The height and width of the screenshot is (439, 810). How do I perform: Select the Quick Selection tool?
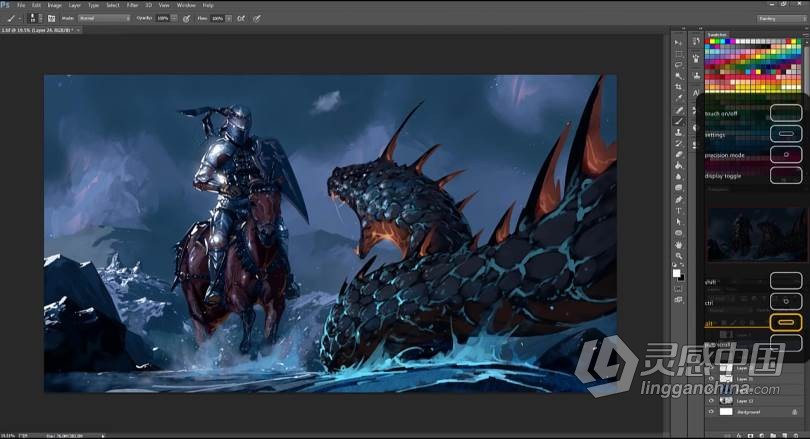click(678, 76)
